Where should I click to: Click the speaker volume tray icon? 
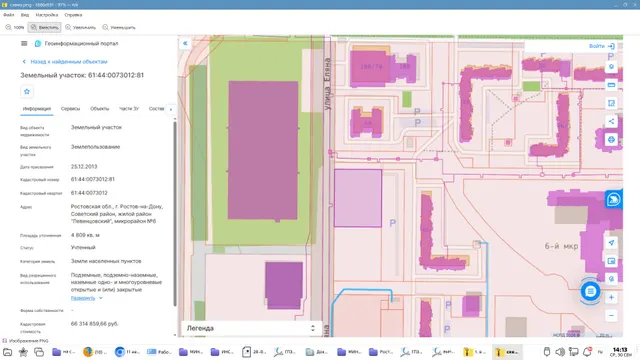coord(560,351)
